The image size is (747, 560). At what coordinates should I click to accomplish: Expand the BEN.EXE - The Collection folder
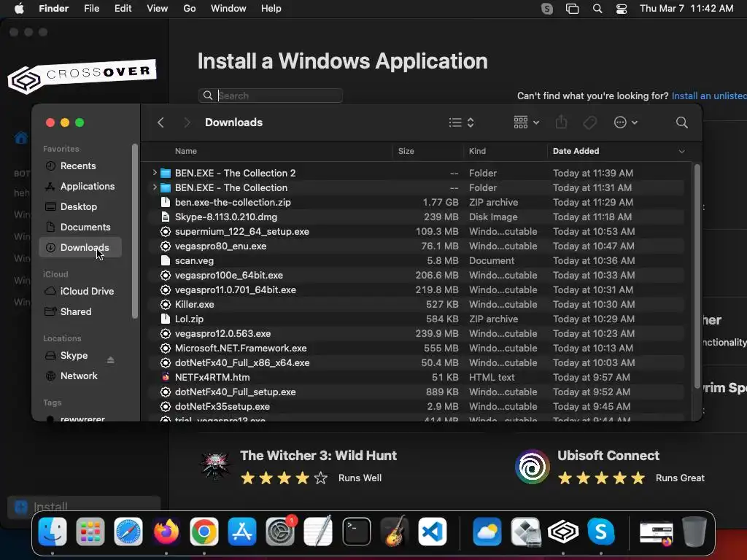155,187
